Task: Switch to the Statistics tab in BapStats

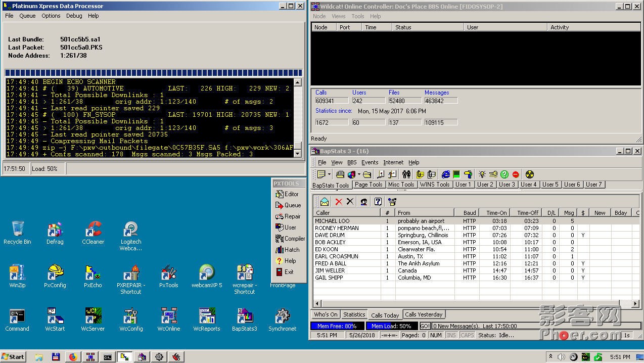Action: click(x=354, y=314)
